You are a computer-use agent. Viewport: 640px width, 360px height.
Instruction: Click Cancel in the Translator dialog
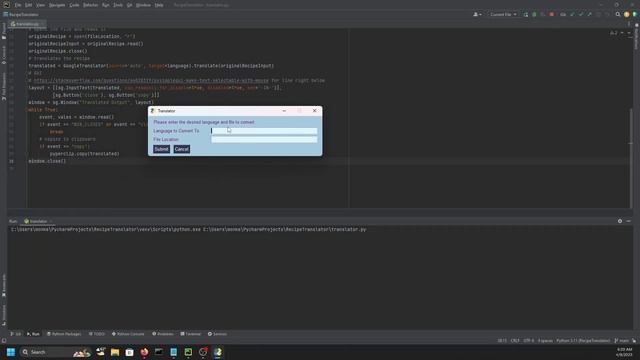pyautogui.click(x=182, y=149)
